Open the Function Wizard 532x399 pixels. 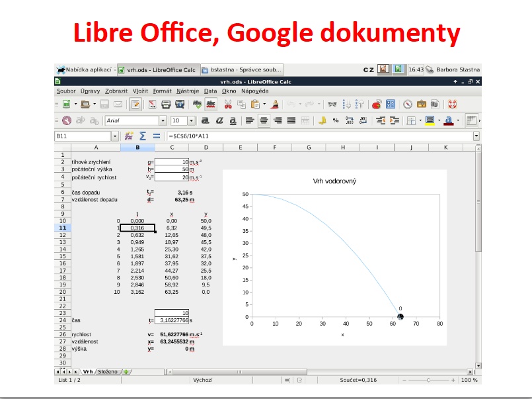[x=129, y=136]
